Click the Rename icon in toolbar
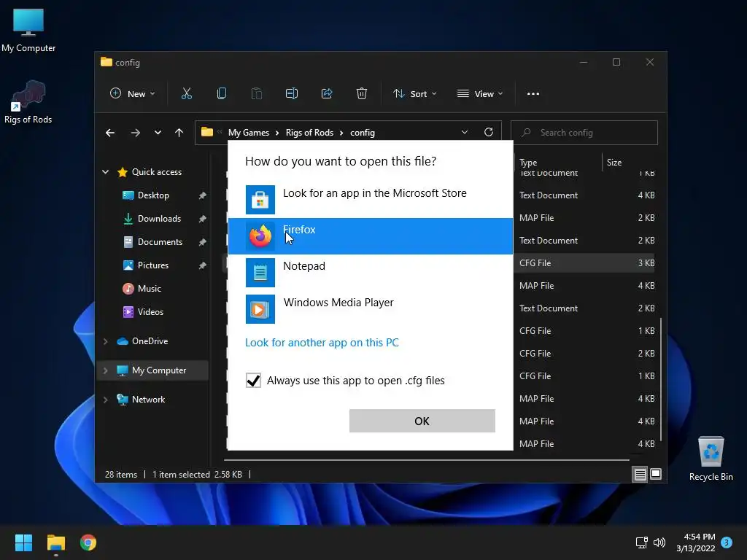This screenshot has height=560, width=747. [292, 94]
